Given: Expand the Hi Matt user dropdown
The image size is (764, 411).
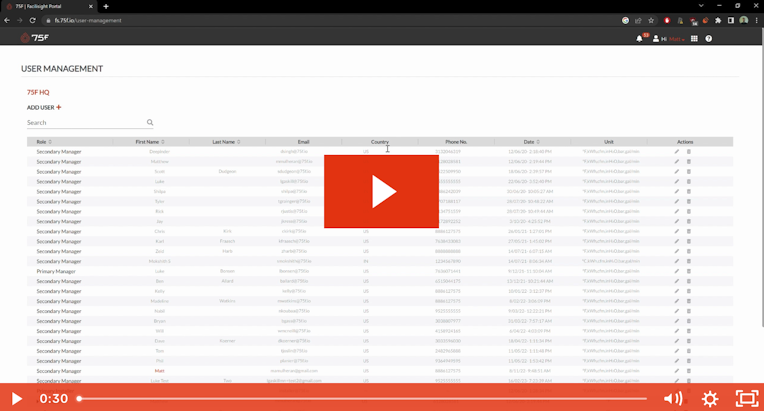Looking at the screenshot, I should tap(669, 39).
